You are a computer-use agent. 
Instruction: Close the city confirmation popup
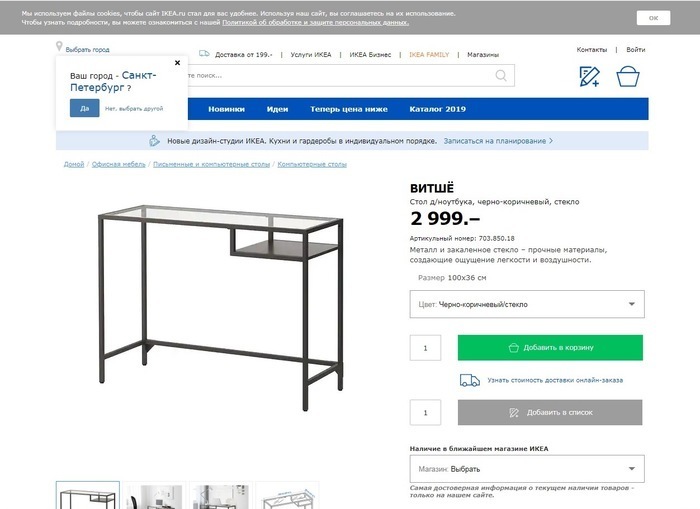tap(177, 63)
